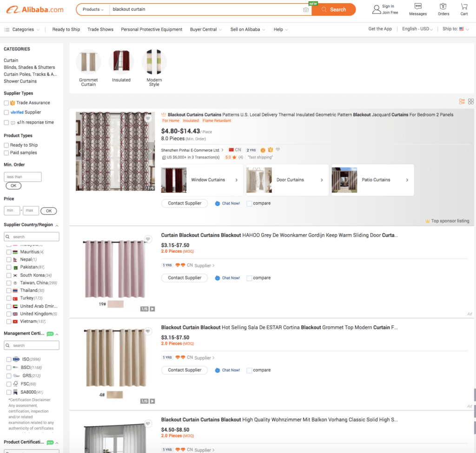Screen dimensions: 476x453
Task: Tick the ISO certification checkbox
Action: [9, 360]
